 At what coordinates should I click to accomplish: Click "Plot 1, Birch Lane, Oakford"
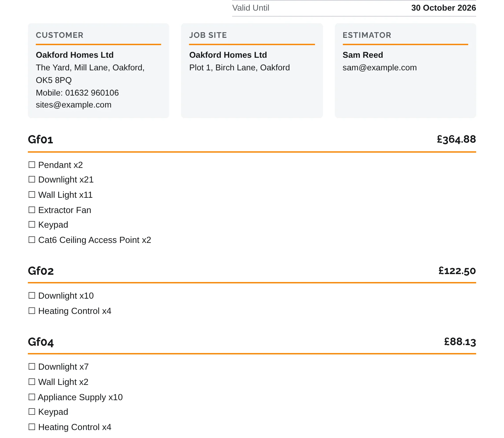(x=240, y=68)
